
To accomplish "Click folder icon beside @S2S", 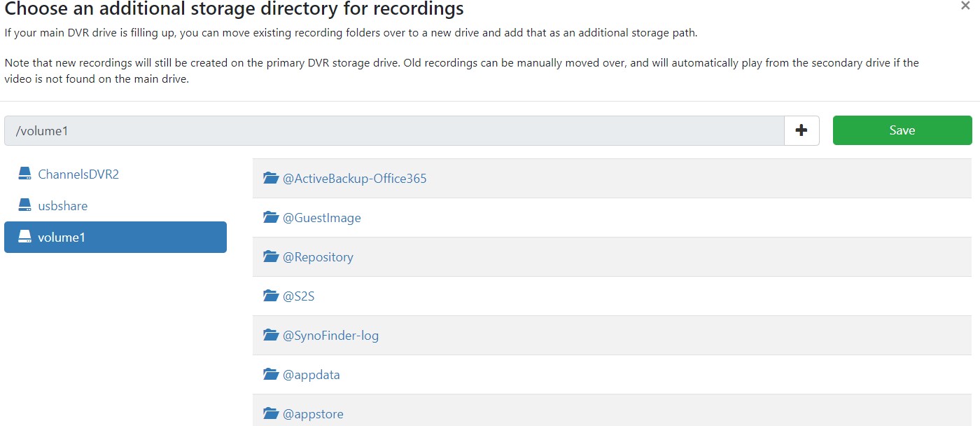I will 271,296.
